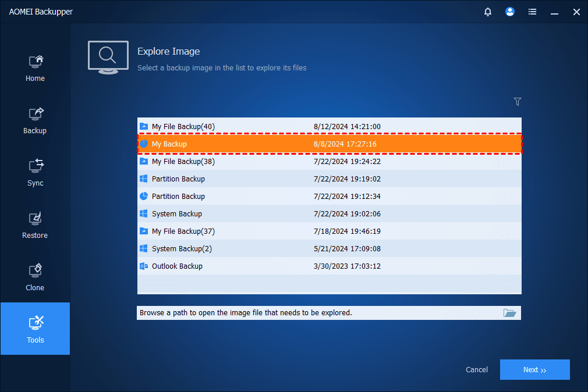588x392 pixels.
Task: Open the Home section in sidebar
Action: coord(35,69)
